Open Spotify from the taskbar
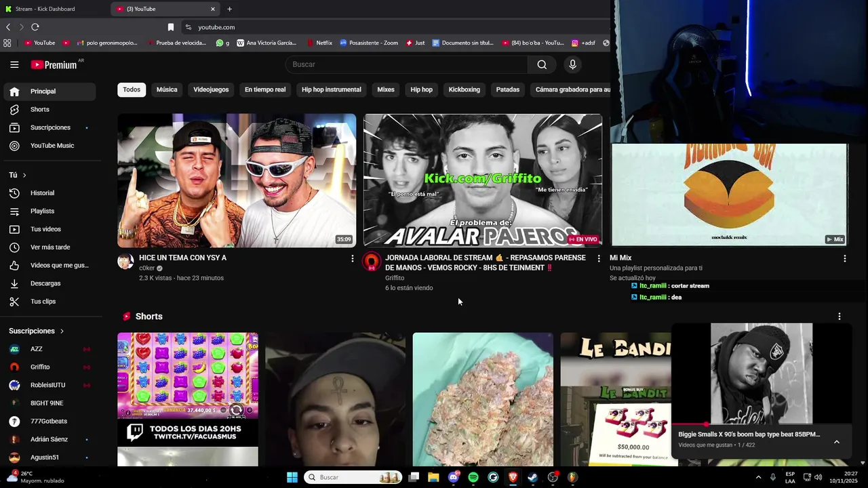This screenshot has width=868, height=488. tap(473, 477)
